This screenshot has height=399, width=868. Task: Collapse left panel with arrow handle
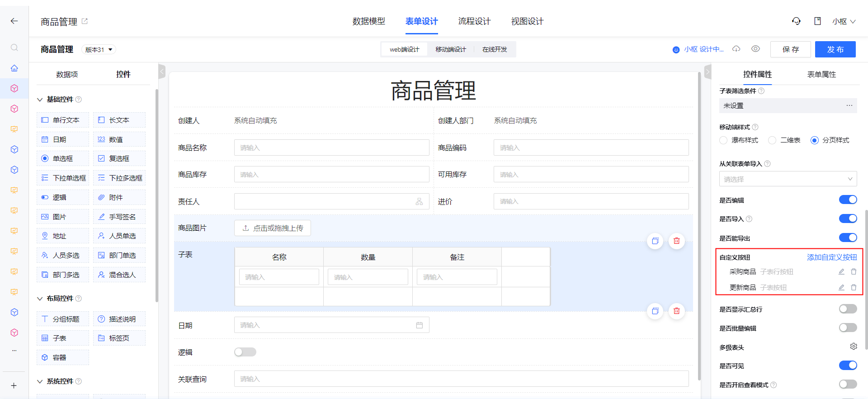coord(162,71)
